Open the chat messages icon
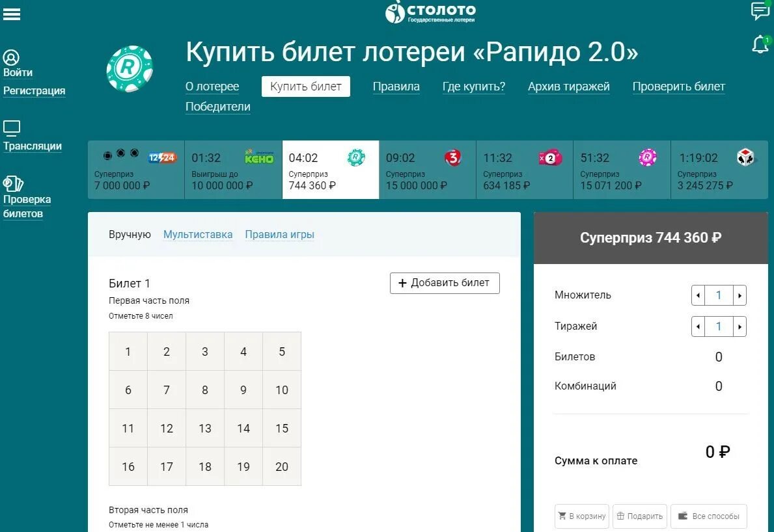Viewport: 774px width, 532px height. [x=760, y=10]
